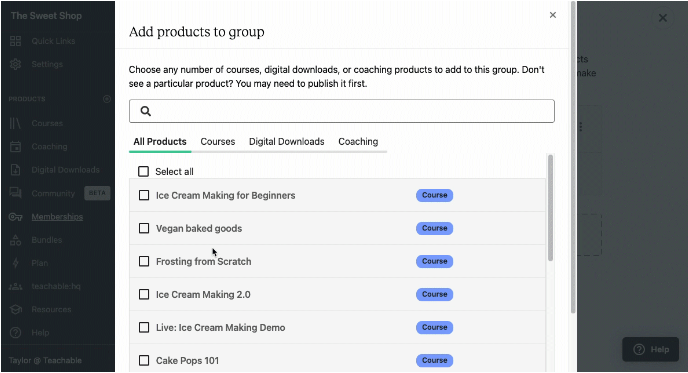Open Courses in the sidebar
The image size is (688, 373).
[47, 123]
